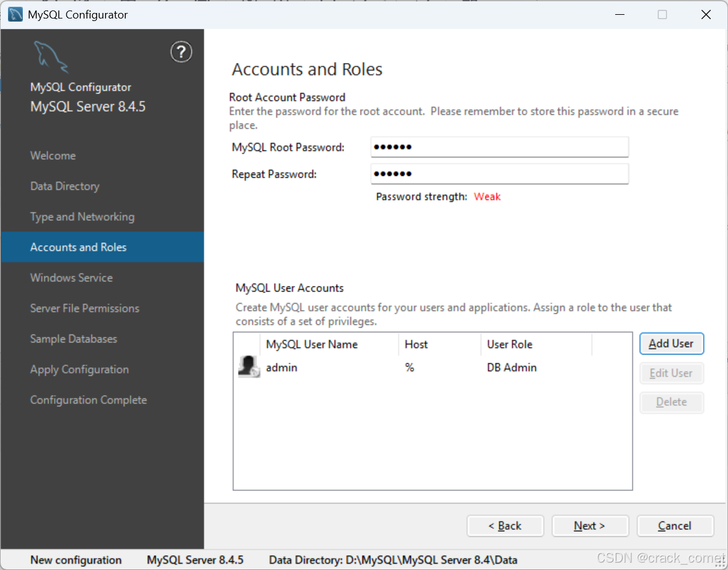Screen dimensions: 728x570
Task: Select the Configuration Complete step
Action: (88, 400)
